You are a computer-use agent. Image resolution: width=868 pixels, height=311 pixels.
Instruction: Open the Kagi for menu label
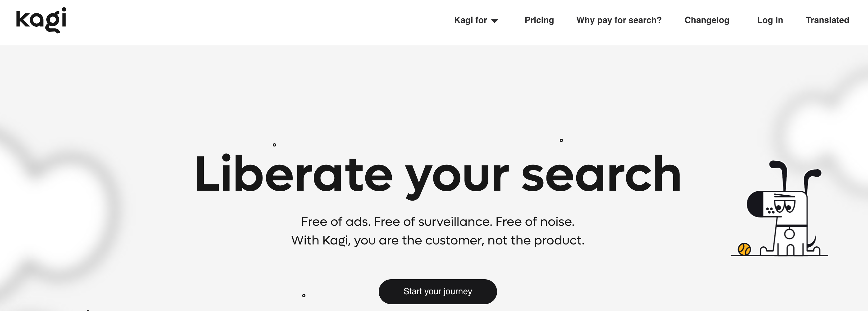coord(470,20)
